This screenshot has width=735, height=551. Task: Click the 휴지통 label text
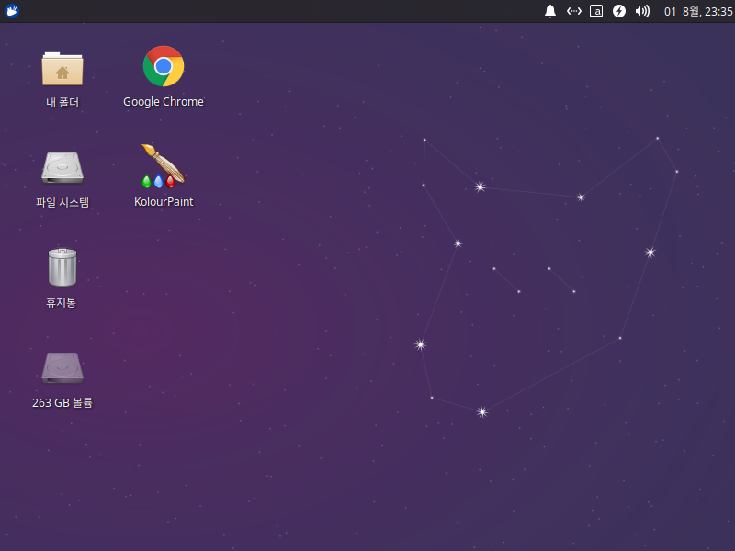click(61, 302)
